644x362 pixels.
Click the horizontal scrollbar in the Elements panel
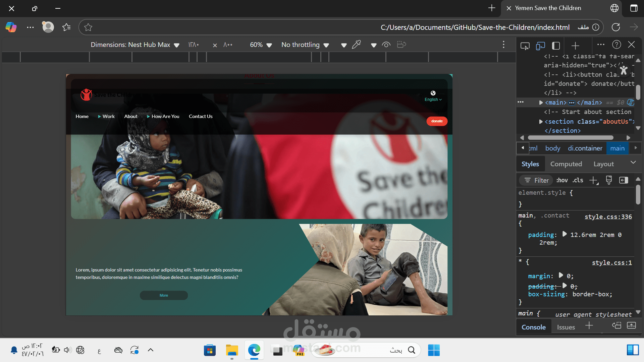[x=570, y=138]
